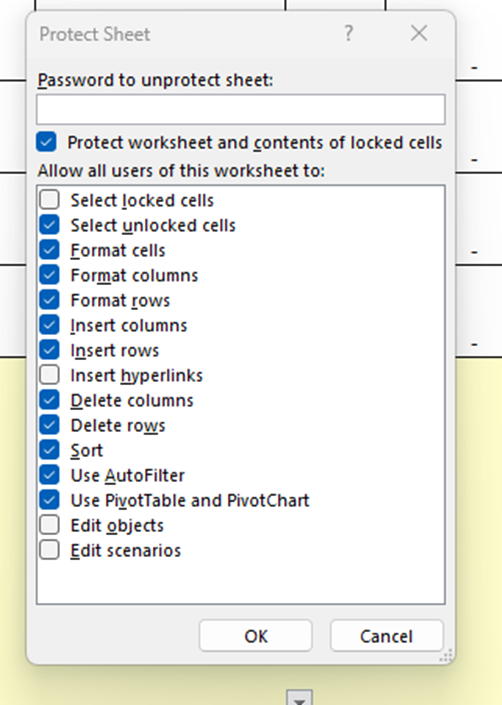
Task: Toggle Format rows checkbox
Action: pyautogui.click(x=49, y=300)
